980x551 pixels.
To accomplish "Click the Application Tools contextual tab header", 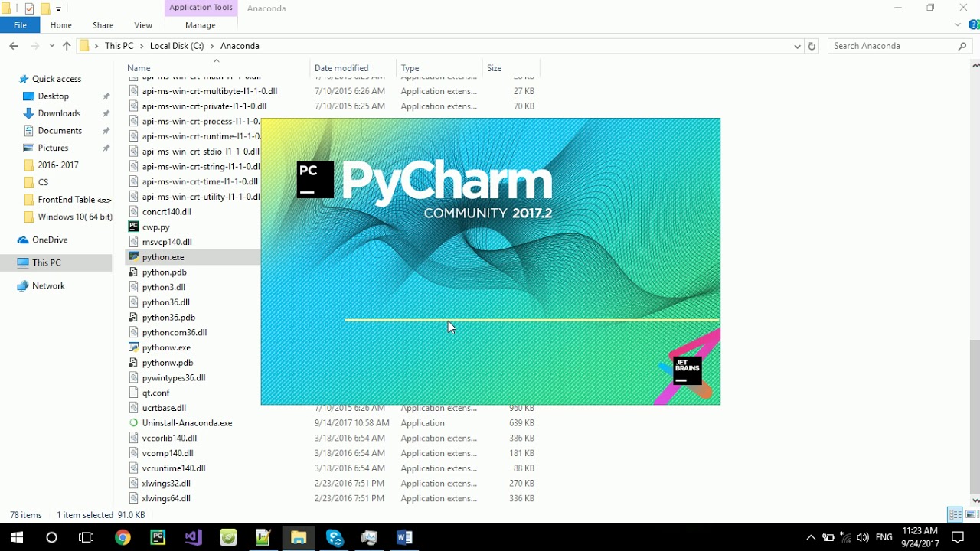I will pos(201,8).
